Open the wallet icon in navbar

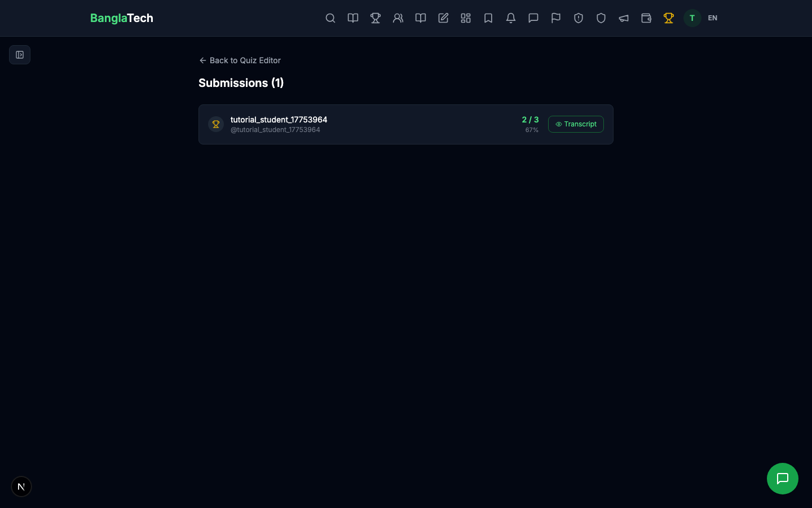click(x=646, y=18)
